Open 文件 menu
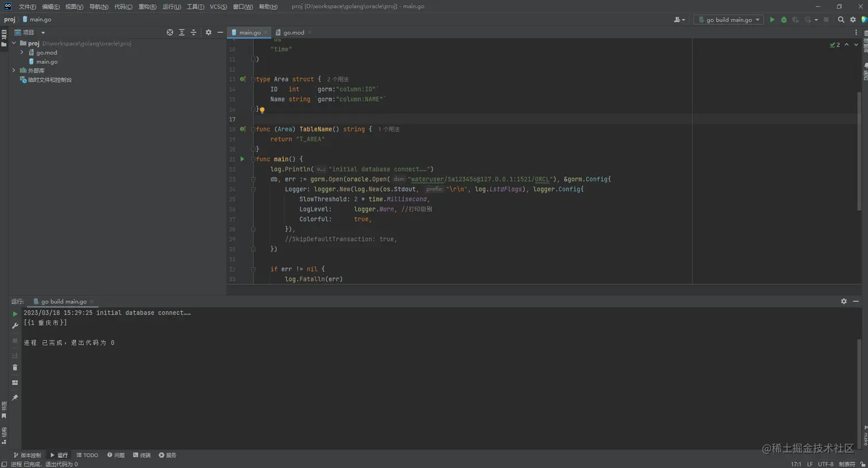The image size is (868, 468). pyautogui.click(x=27, y=7)
